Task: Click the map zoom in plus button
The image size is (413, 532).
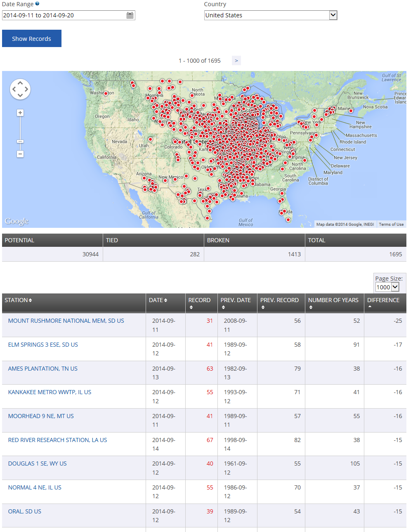Action: pyautogui.click(x=20, y=113)
